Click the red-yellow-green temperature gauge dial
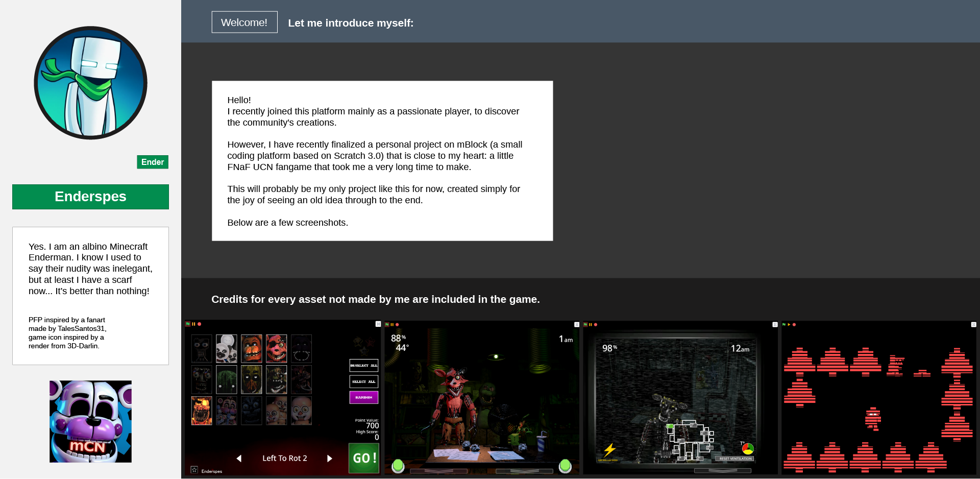Viewport: 980px width, 479px height. click(x=748, y=448)
